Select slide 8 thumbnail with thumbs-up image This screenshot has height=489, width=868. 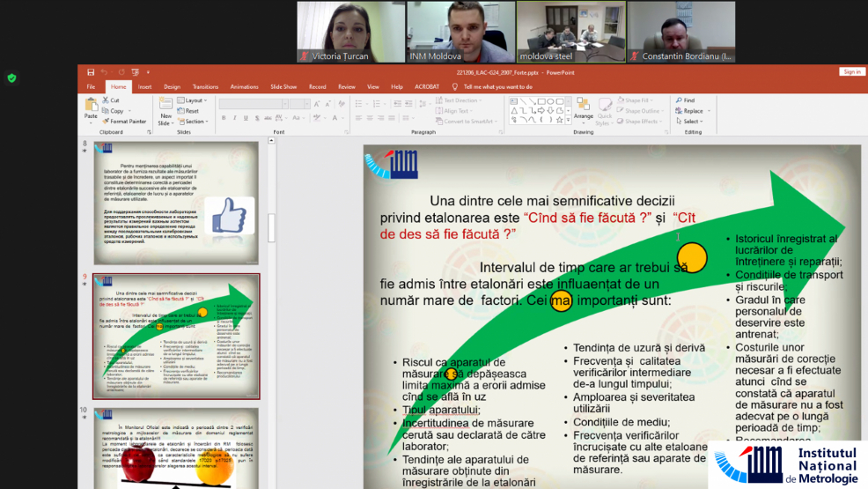coord(176,202)
